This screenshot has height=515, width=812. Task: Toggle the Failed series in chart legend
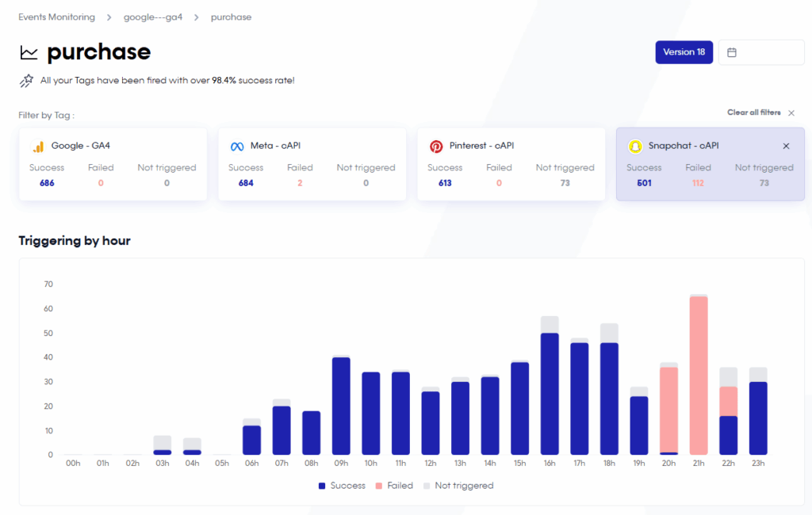(x=395, y=486)
